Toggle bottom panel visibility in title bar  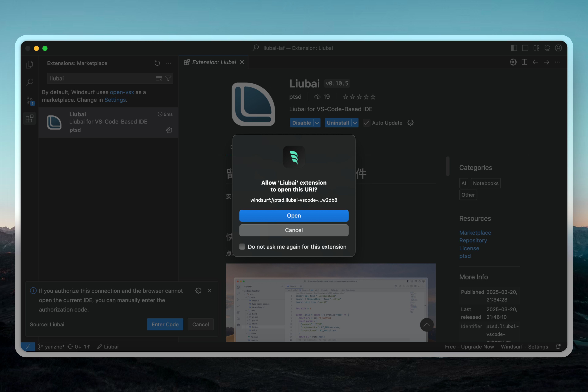click(525, 48)
